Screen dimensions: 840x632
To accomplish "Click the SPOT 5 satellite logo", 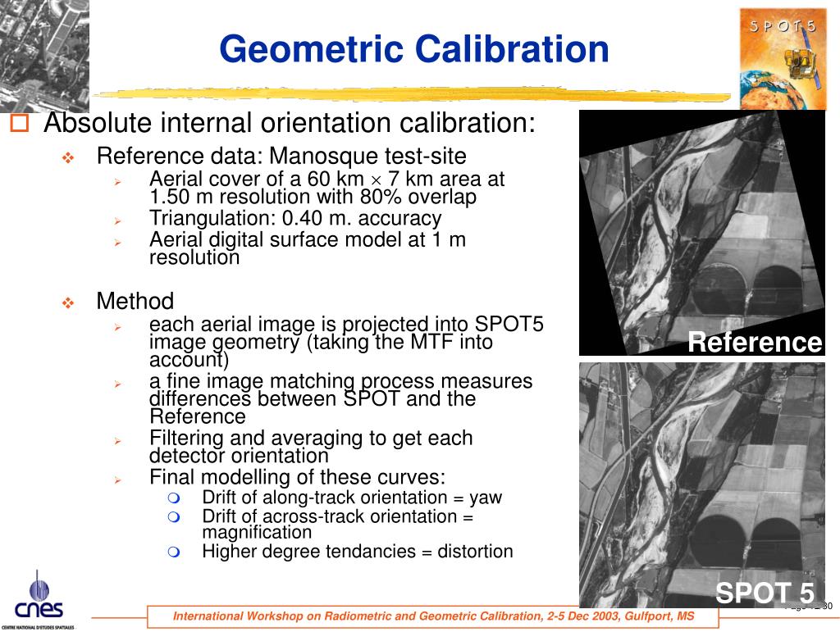I will click(783, 59).
